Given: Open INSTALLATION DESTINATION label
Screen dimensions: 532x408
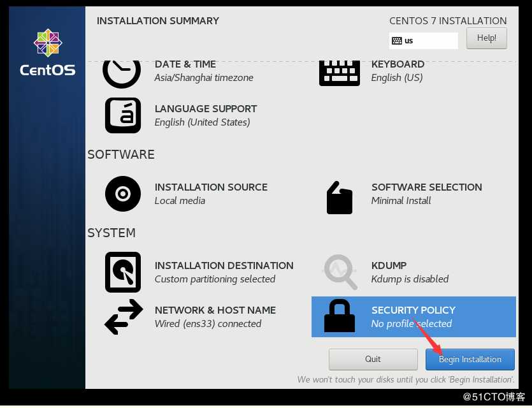Looking at the screenshot, I should click(x=224, y=266).
